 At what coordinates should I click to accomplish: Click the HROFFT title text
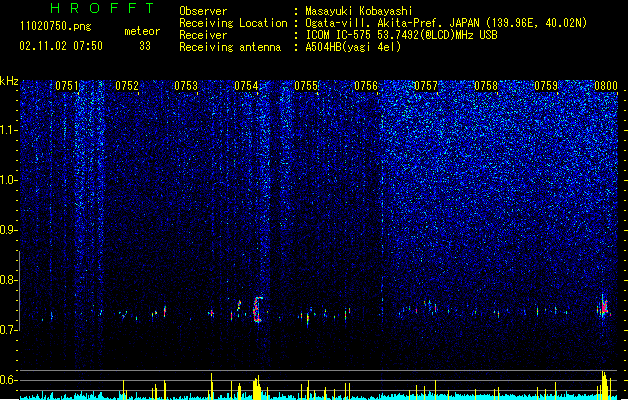coord(103,8)
